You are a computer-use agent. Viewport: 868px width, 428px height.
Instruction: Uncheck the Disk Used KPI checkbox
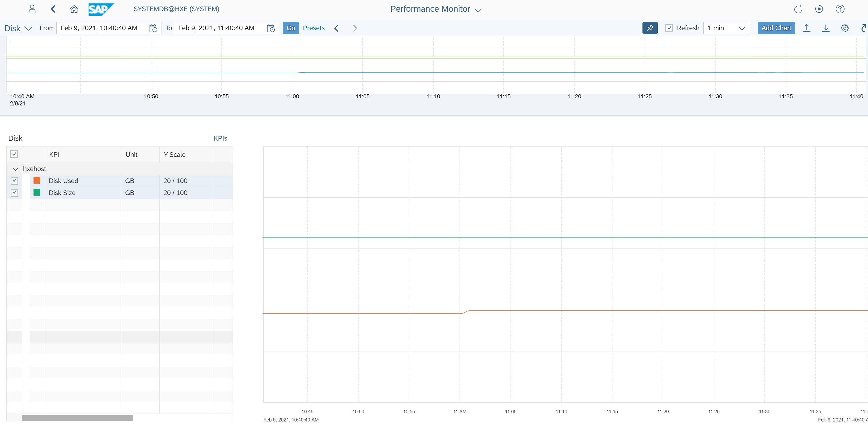[x=14, y=181]
